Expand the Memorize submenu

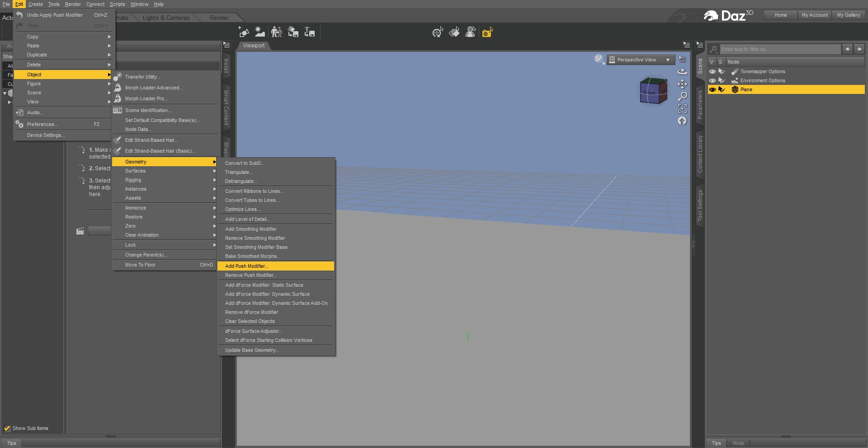[x=165, y=208]
